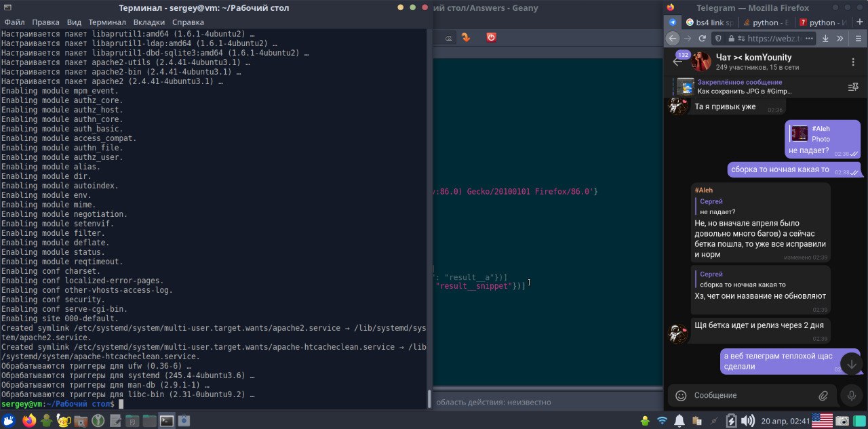Open the Справка menu in Terminal

[x=188, y=22]
